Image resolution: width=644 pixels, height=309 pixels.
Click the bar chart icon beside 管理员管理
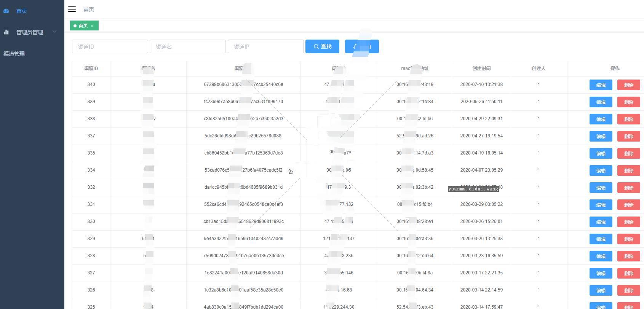[x=6, y=32]
